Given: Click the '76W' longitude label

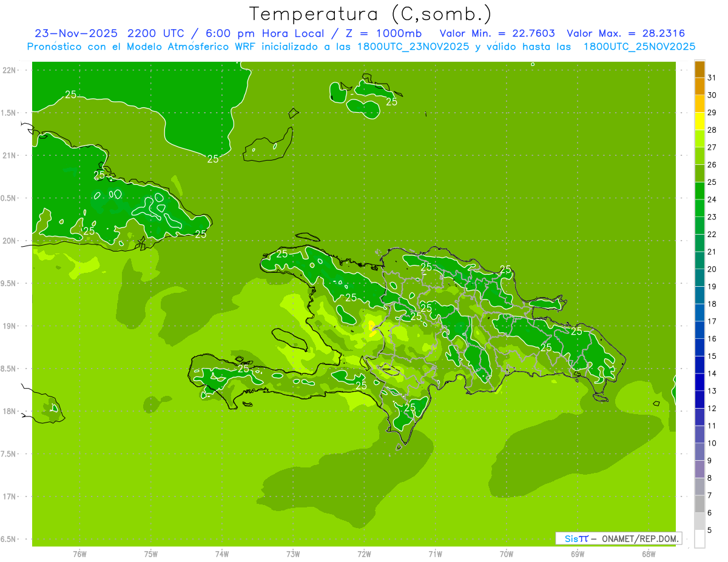Looking at the screenshot, I should 79,554.
